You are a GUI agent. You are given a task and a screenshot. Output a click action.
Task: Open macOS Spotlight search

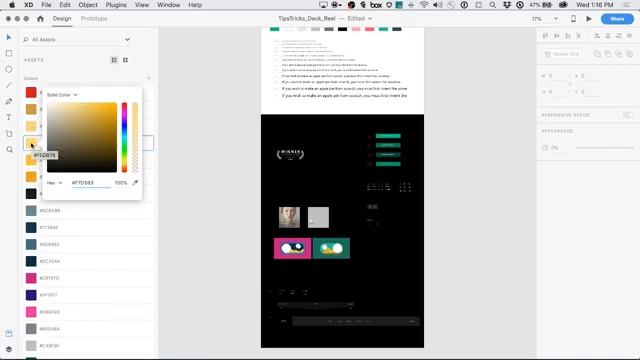tap(493, 5)
